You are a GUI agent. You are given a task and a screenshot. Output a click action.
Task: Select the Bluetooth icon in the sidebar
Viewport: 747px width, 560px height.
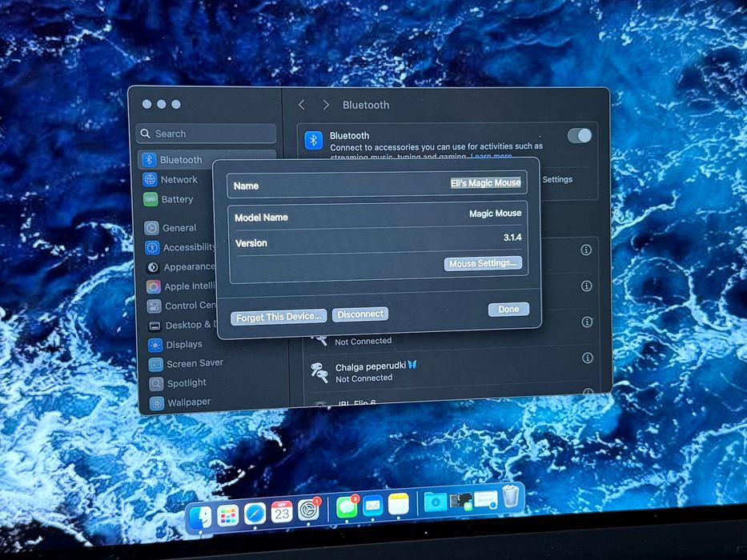pyautogui.click(x=149, y=159)
